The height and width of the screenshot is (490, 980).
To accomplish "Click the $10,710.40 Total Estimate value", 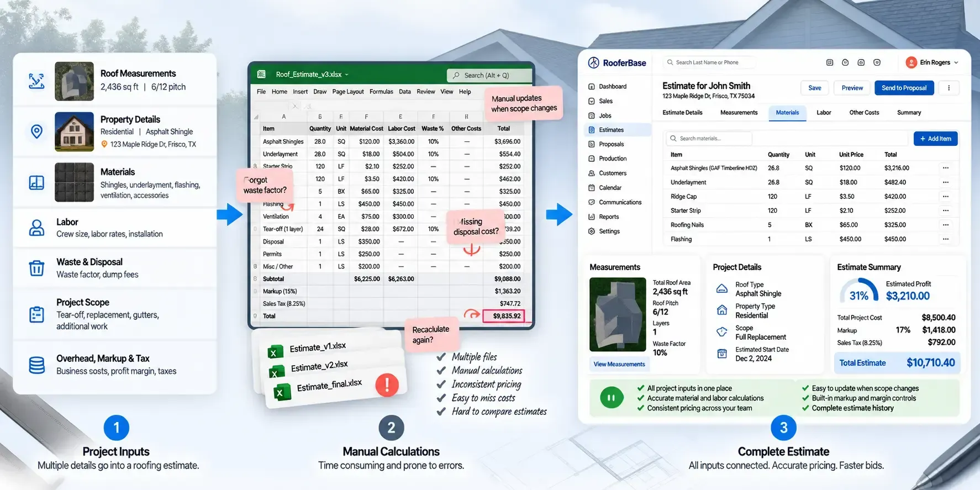I will tap(930, 363).
